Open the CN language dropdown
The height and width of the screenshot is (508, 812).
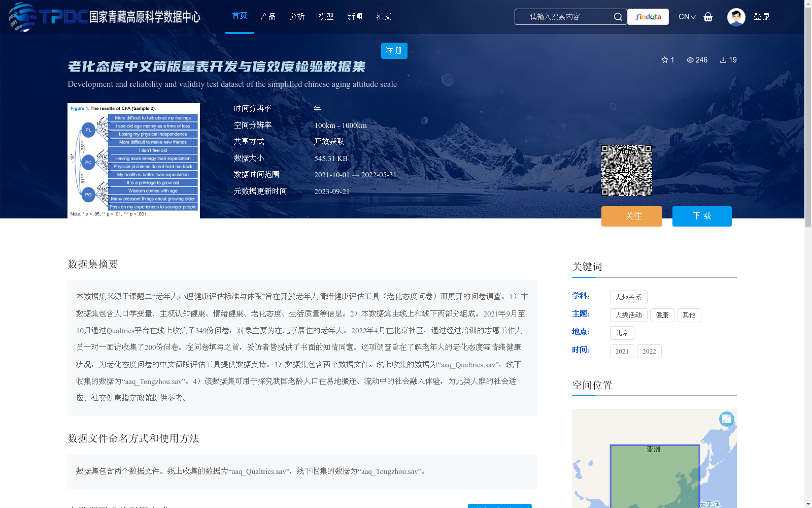[x=687, y=17]
